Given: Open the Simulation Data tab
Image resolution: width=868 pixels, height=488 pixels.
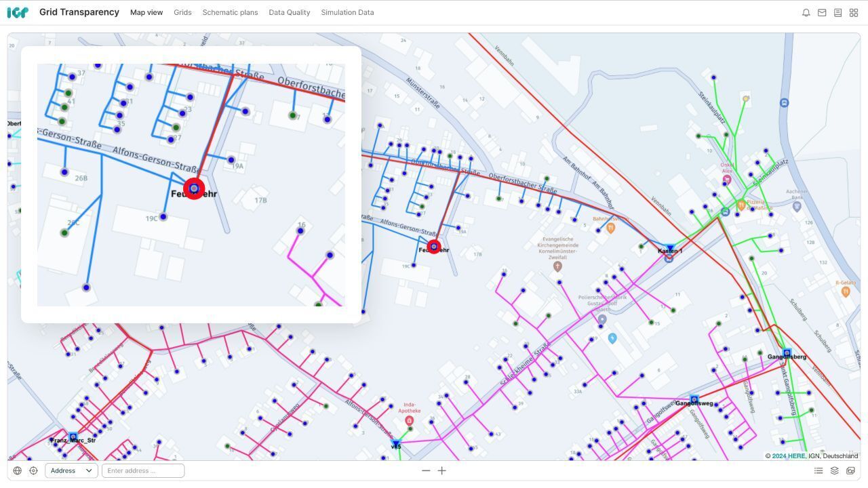Looking at the screenshot, I should pos(347,12).
